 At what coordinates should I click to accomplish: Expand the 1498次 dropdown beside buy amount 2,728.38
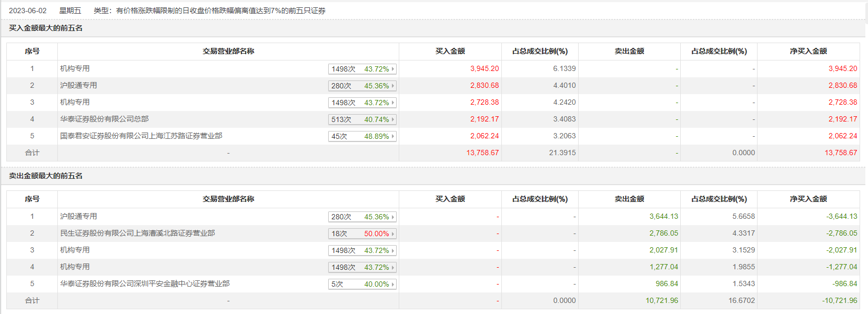pos(362,103)
